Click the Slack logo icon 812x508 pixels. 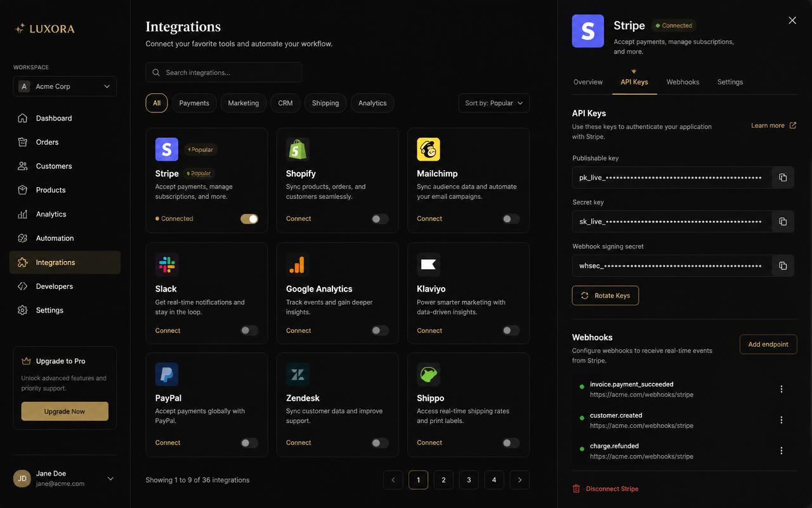(167, 265)
